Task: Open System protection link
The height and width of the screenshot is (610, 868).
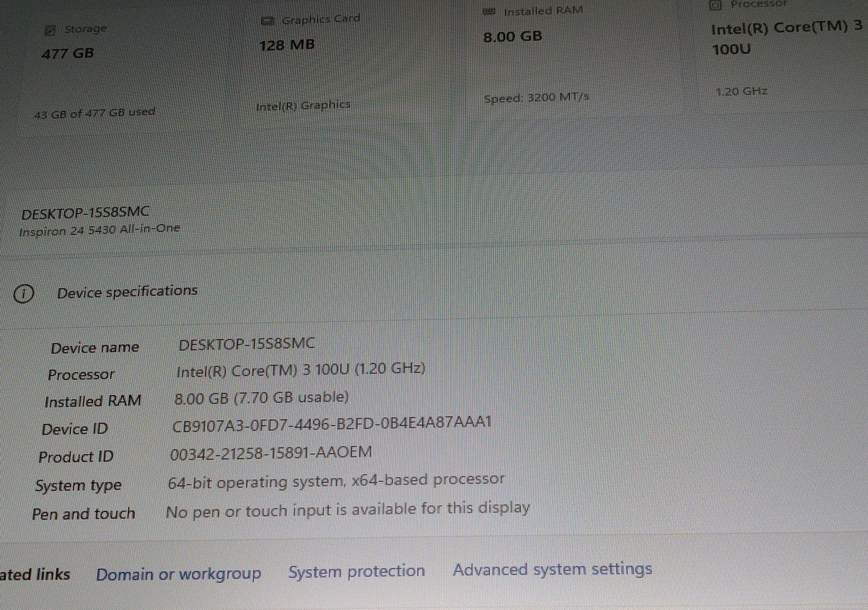Action: 356,572
